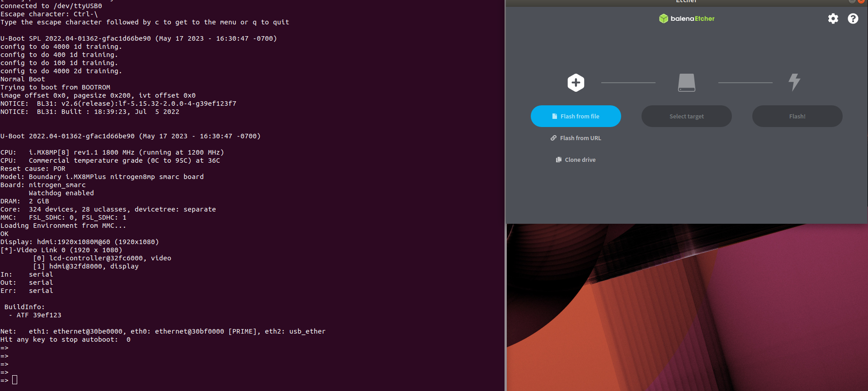The height and width of the screenshot is (391, 868).
Task: Click the 'DRAM: 2 GiB' terminal line
Action: 25,201
